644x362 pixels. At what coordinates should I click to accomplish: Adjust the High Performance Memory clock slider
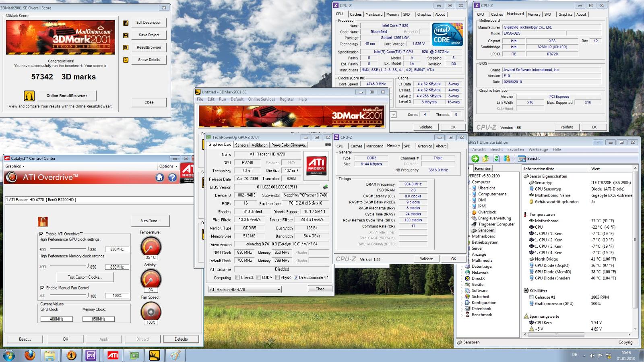pyautogui.click(x=69, y=266)
